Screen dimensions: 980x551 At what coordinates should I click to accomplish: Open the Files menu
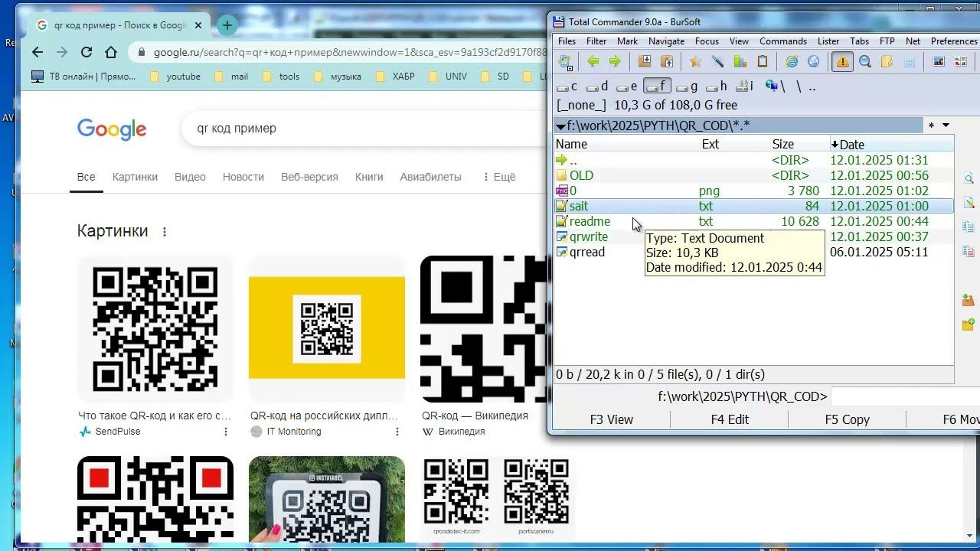[x=567, y=41]
